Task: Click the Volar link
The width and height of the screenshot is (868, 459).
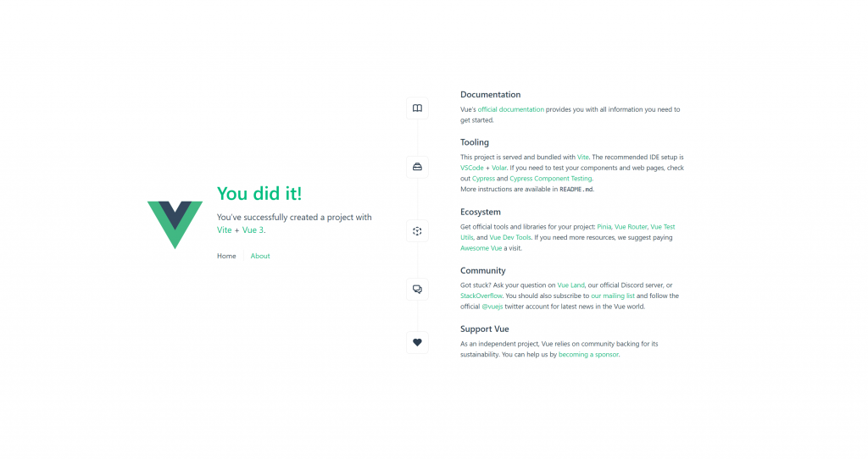Action: 498,169
